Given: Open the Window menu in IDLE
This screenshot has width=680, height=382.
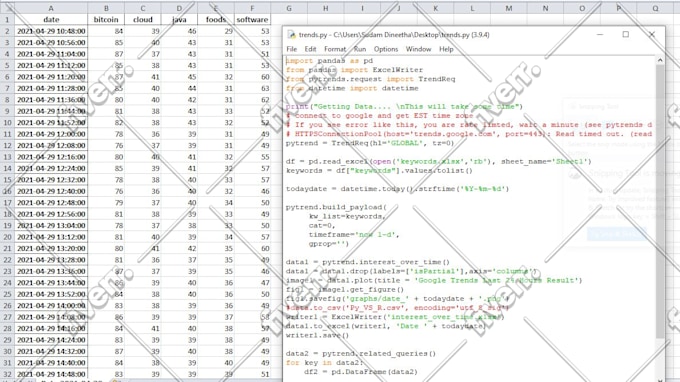Looking at the screenshot, I should click(418, 49).
